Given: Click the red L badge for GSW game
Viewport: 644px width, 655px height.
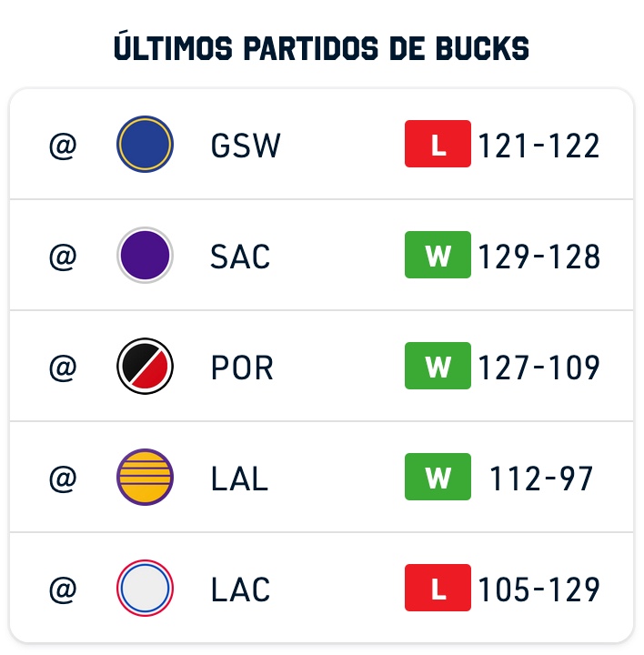Looking at the screenshot, I should coord(438,144).
